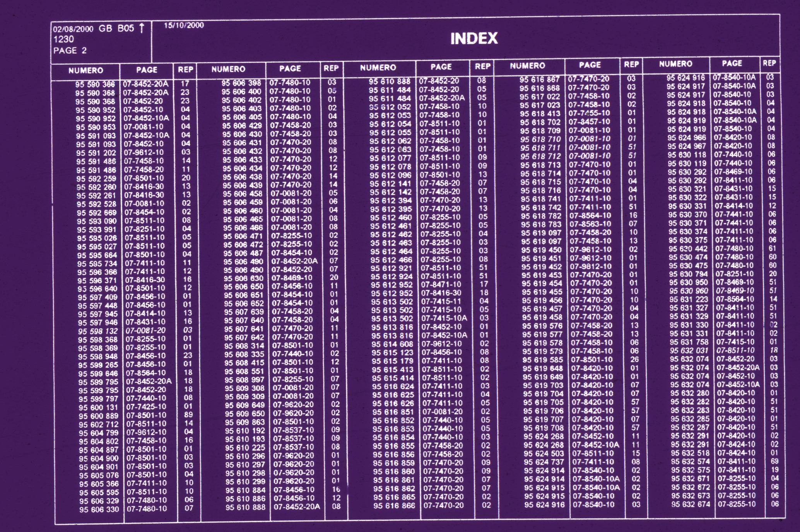Select numero 95 632 674

coord(691,505)
